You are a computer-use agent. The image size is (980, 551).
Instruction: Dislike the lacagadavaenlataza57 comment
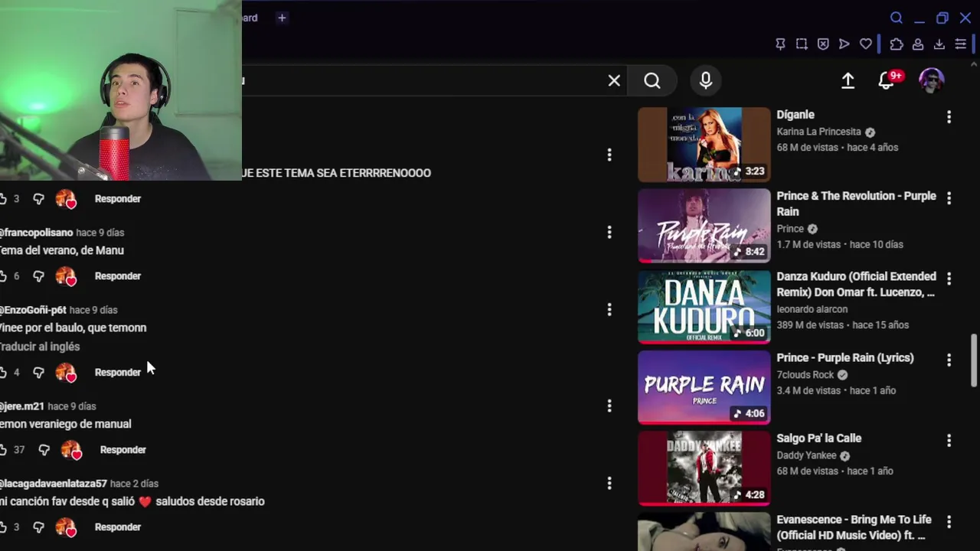[x=38, y=527]
